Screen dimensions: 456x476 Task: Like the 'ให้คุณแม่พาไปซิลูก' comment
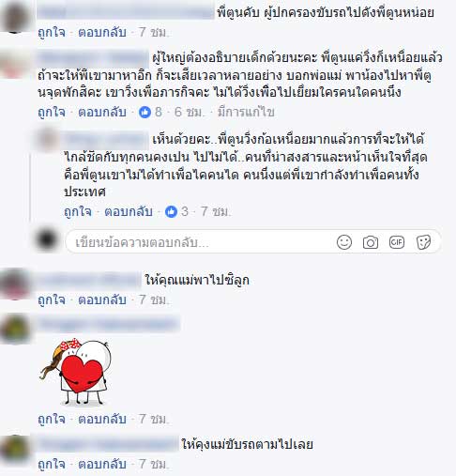(52, 299)
